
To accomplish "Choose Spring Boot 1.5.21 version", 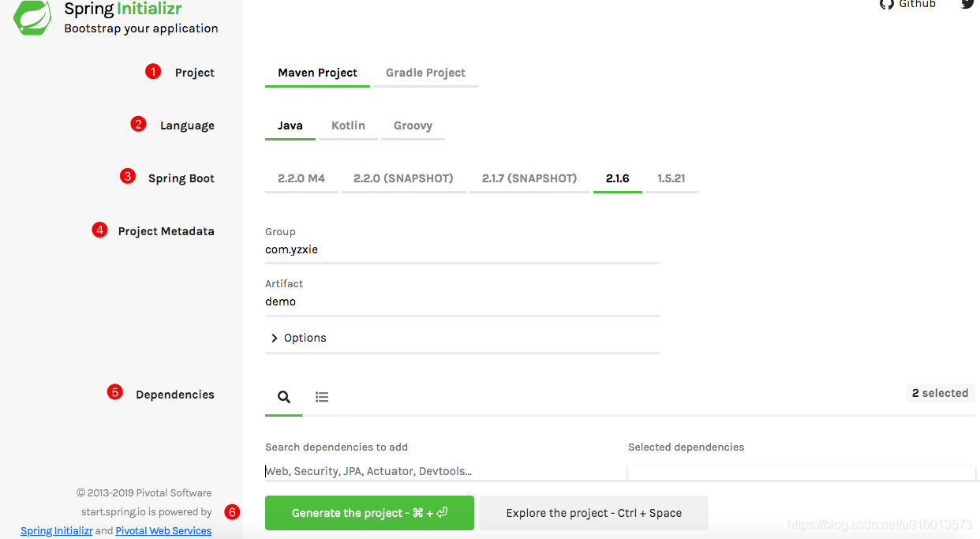I will [x=671, y=178].
